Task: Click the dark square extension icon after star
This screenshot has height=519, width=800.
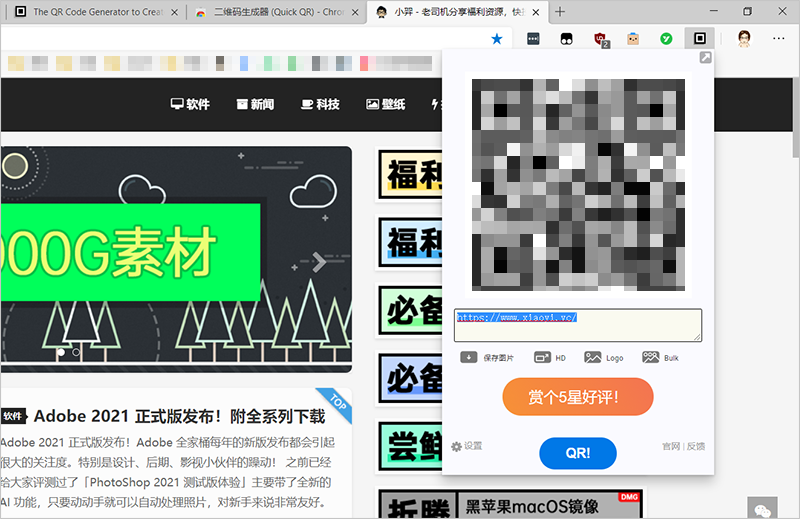Action: [x=533, y=39]
